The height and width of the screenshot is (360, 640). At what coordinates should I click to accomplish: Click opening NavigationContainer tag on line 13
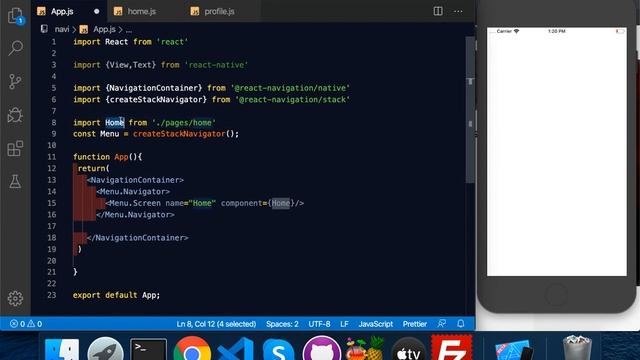tap(135, 180)
